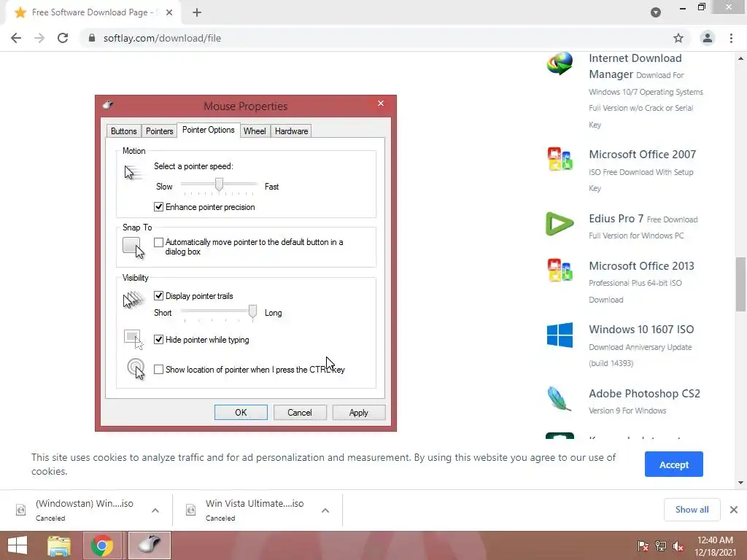Open Windows 10 1607 ISO link
Image resolution: width=747 pixels, height=560 pixels.
pyautogui.click(x=641, y=330)
